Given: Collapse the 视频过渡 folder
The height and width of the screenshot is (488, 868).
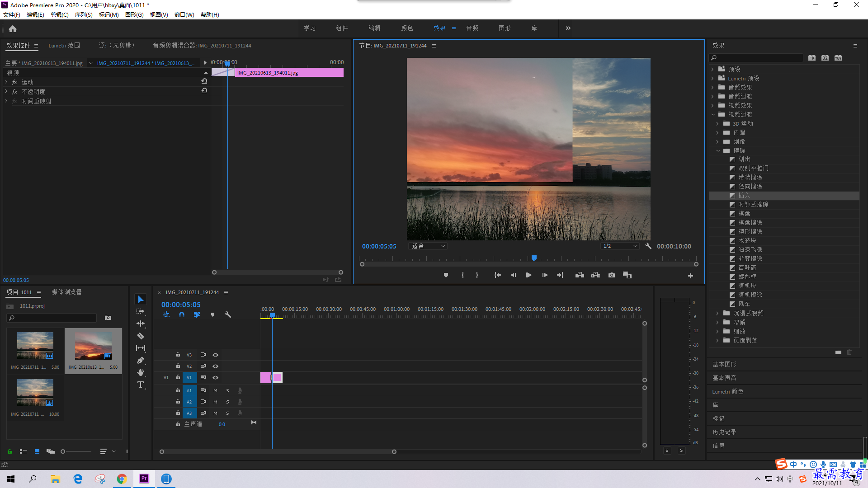Looking at the screenshot, I should 713,114.
